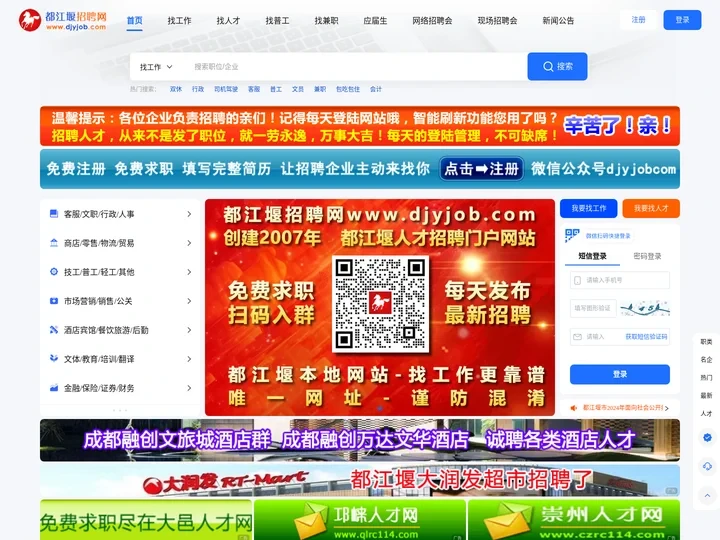Focus the phone number input field
Image resolution: width=720 pixels, height=540 pixels.
pyautogui.click(x=620, y=280)
